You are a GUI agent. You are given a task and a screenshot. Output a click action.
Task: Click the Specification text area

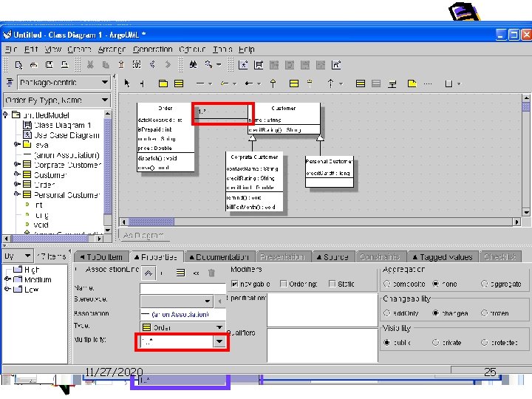pyautogui.click(x=322, y=310)
